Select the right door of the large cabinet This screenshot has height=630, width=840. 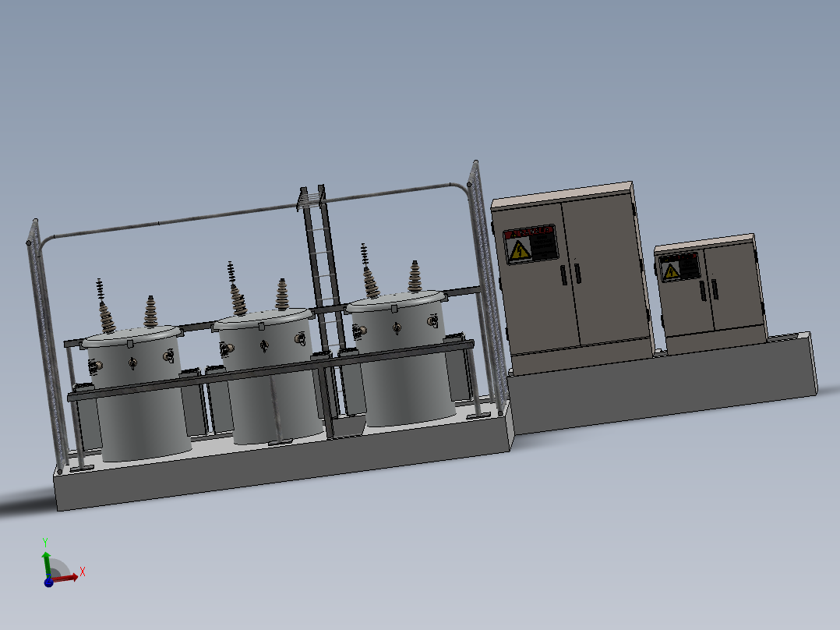(605, 268)
